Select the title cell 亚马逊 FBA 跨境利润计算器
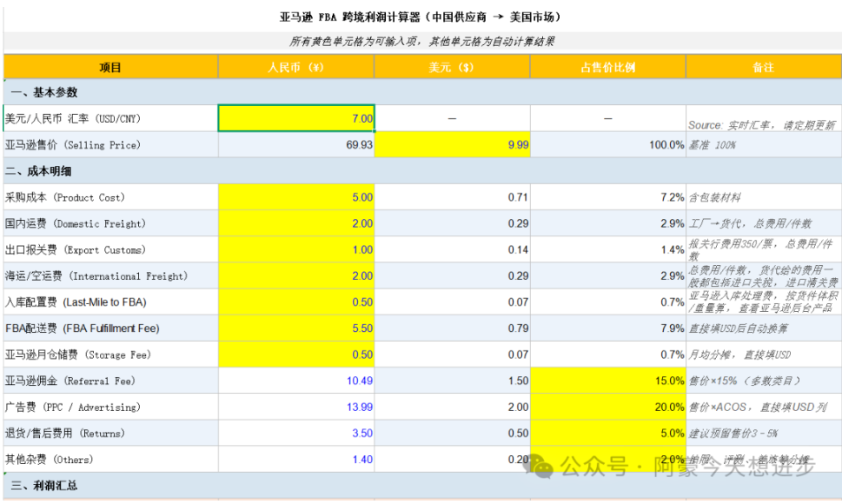Image resolution: width=842 pixels, height=504 pixels. click(x=422, y=17)
